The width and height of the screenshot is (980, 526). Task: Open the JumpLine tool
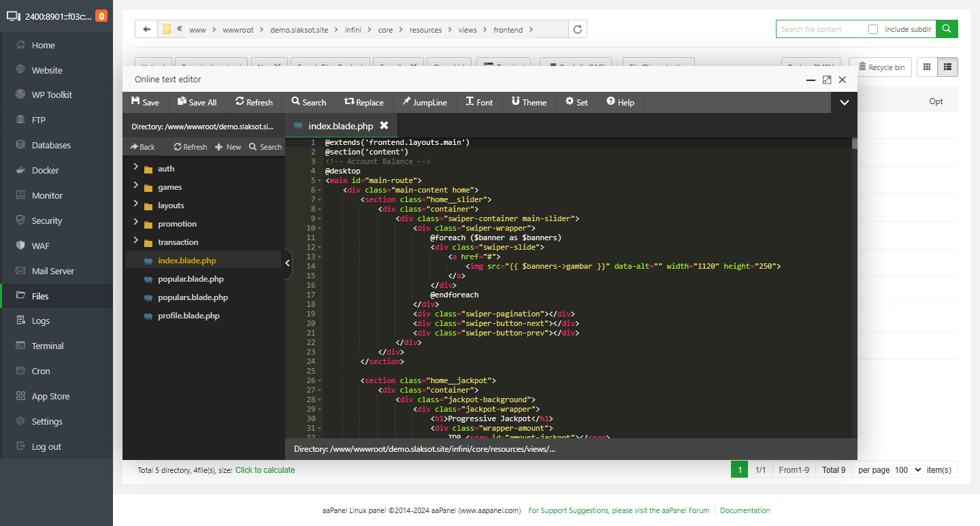pyautogui.click(x=425, y=102)
